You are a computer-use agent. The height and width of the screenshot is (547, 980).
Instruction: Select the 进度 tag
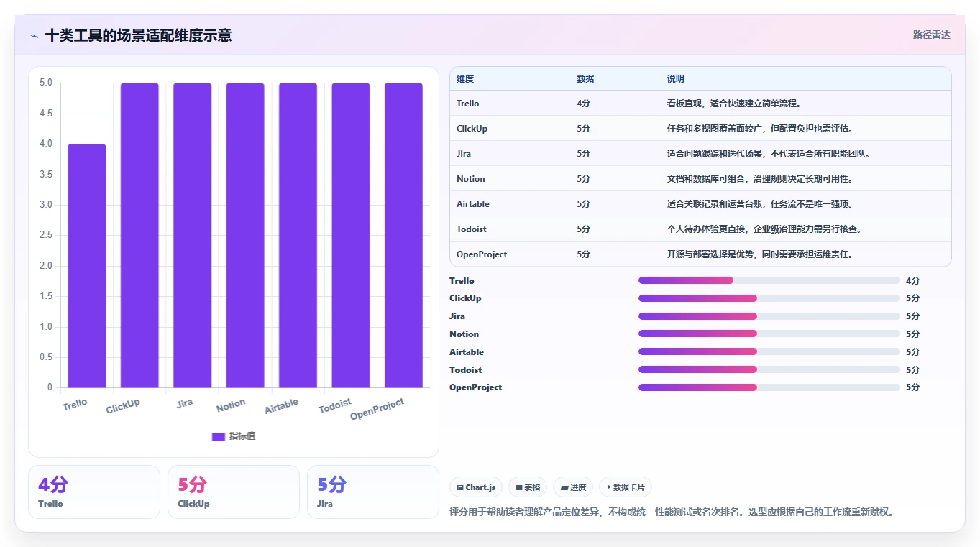(x=573, y=487)
